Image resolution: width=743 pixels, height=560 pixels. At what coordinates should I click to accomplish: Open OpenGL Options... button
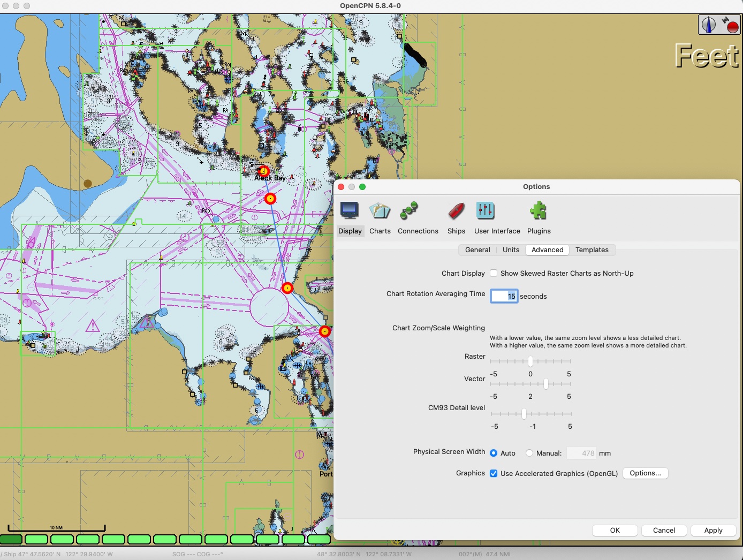[645, 473]
